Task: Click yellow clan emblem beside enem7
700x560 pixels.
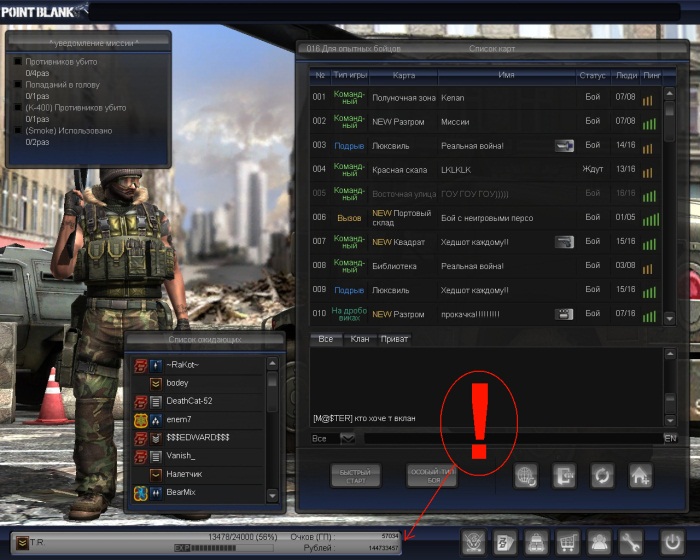Action: pos(141,420)
